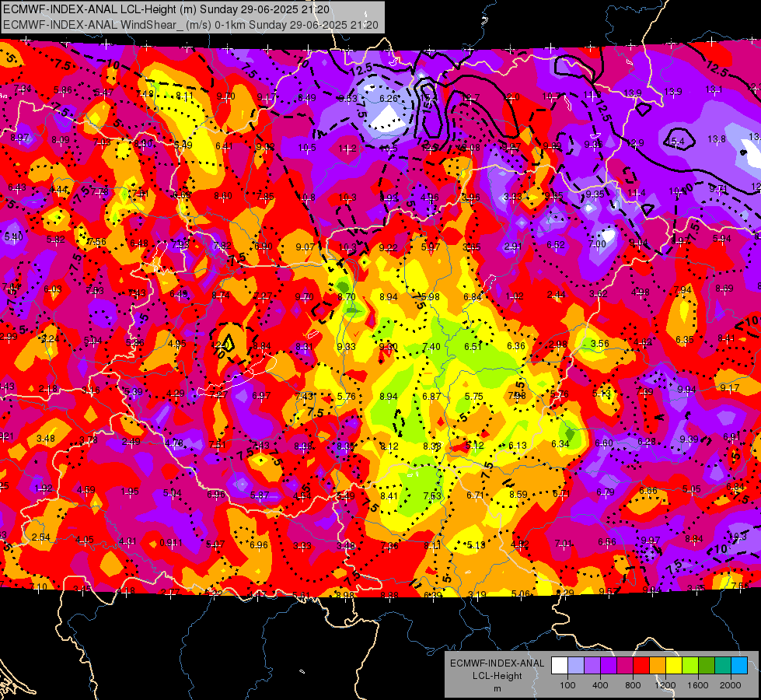The width and height of the screenshot is (761, 700).
Task: Click the 1.02 grid value
Action: click(515, 296)
